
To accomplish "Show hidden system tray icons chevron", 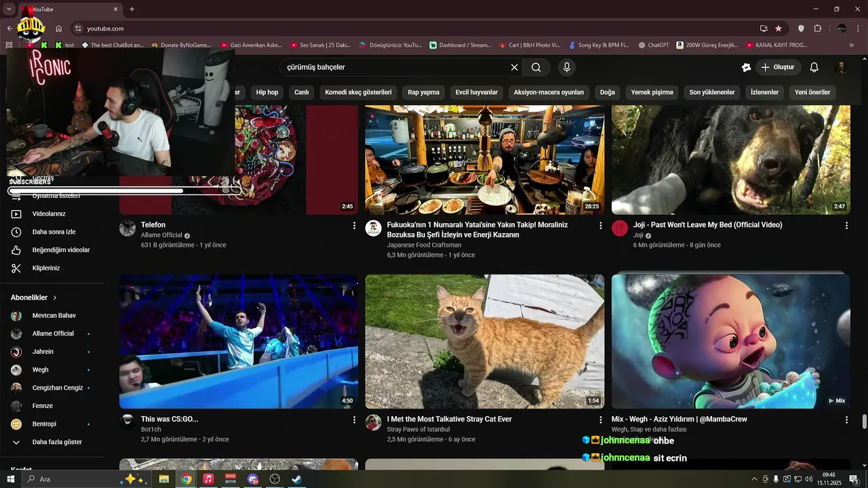I will tap(754, 479).
